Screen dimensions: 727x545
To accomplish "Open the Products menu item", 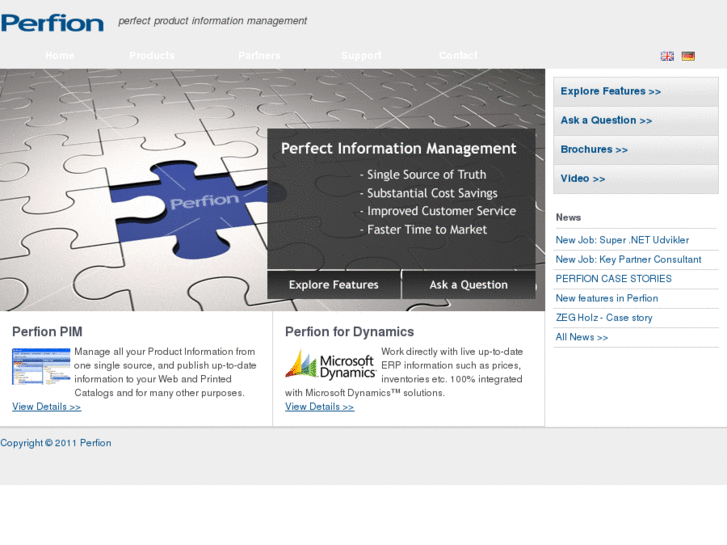I will point(152,56).
